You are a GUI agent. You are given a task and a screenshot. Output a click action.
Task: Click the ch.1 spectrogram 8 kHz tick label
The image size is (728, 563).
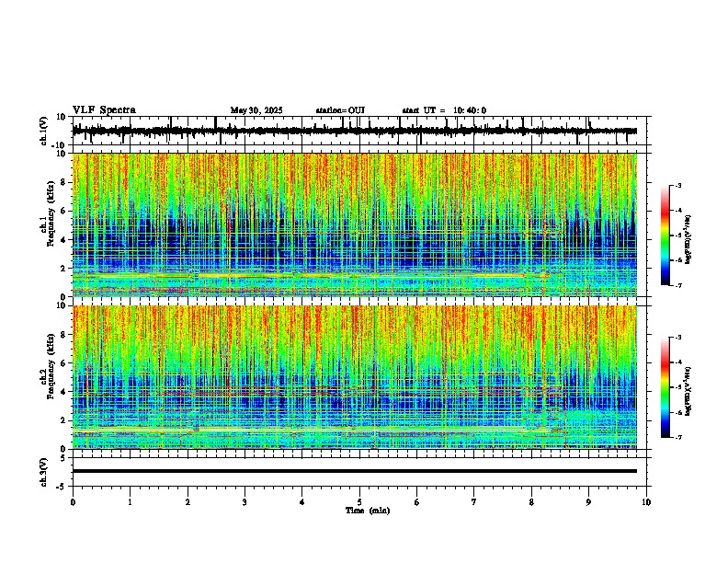[x=64, y=182]
